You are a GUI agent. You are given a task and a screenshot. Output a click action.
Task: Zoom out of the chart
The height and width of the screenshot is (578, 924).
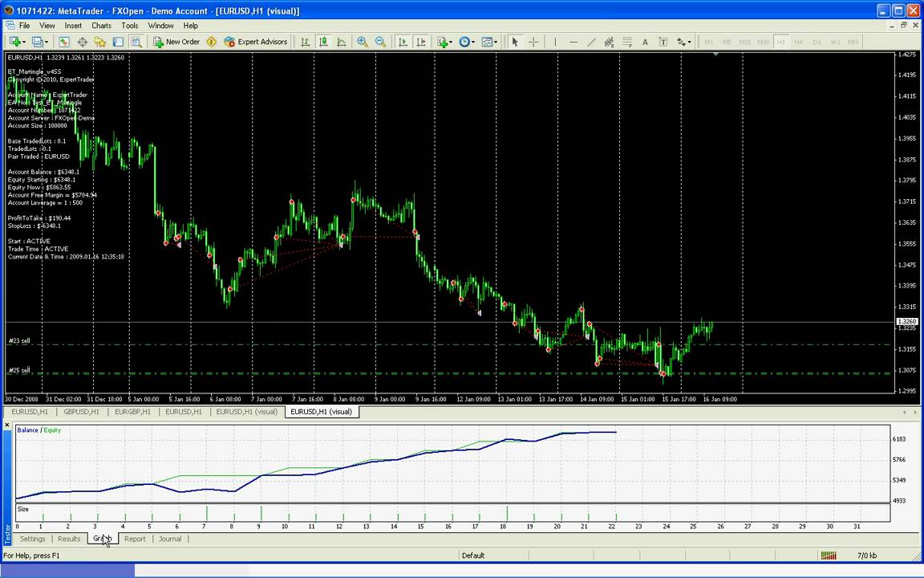pos(381,42)
